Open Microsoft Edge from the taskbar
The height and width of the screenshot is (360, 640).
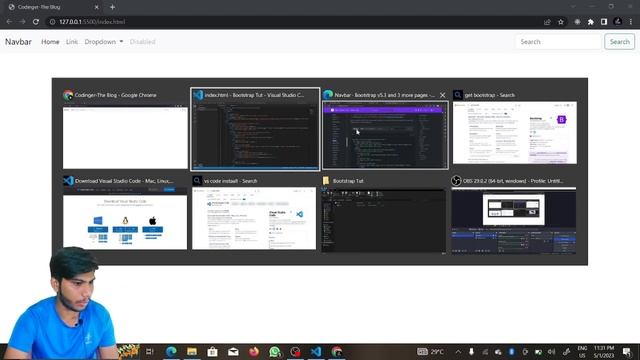click(171, 351)
